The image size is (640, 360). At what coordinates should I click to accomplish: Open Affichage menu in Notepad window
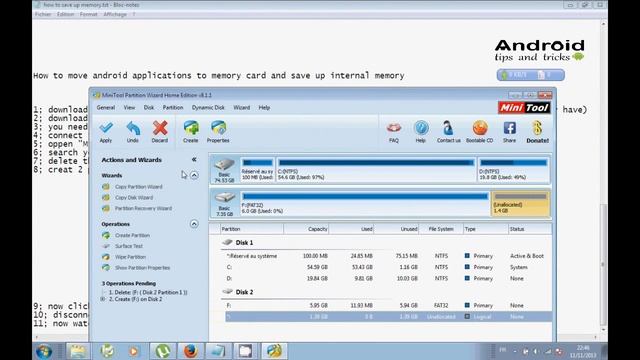[x=115, y=14]
